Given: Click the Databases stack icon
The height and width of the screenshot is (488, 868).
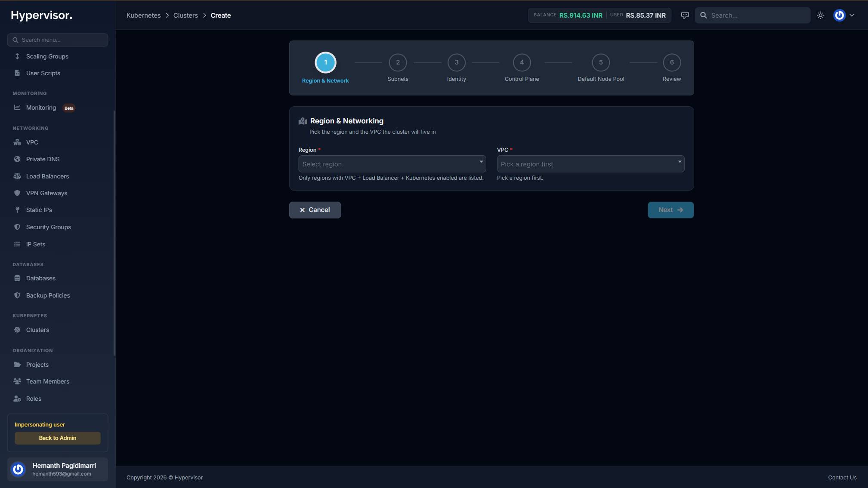Looking at the screenshot, I should 17,278.
